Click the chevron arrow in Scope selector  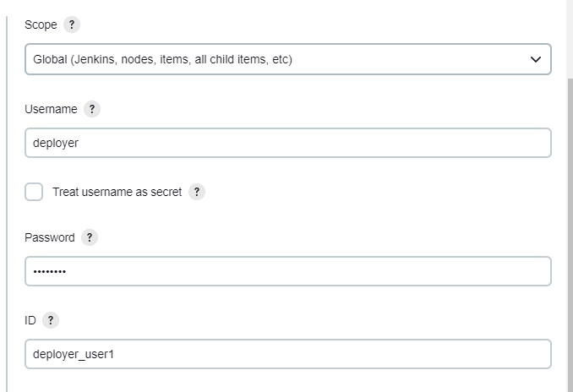point(535,59)
